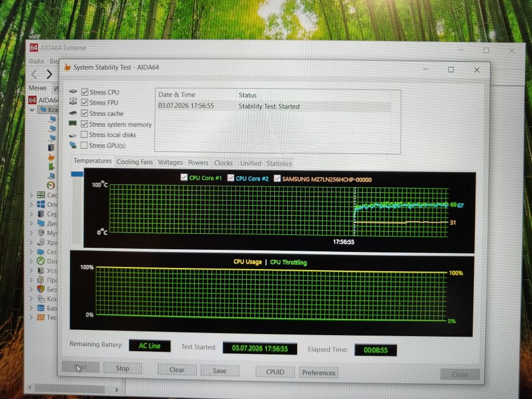532x399 pixels.
Task: Click the orange benchmark icon on 'Тес' row
Action: point(40,317)
